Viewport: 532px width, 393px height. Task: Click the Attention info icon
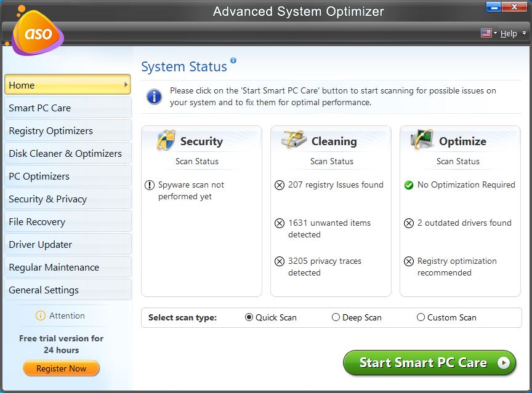click(x=41, y=316)
